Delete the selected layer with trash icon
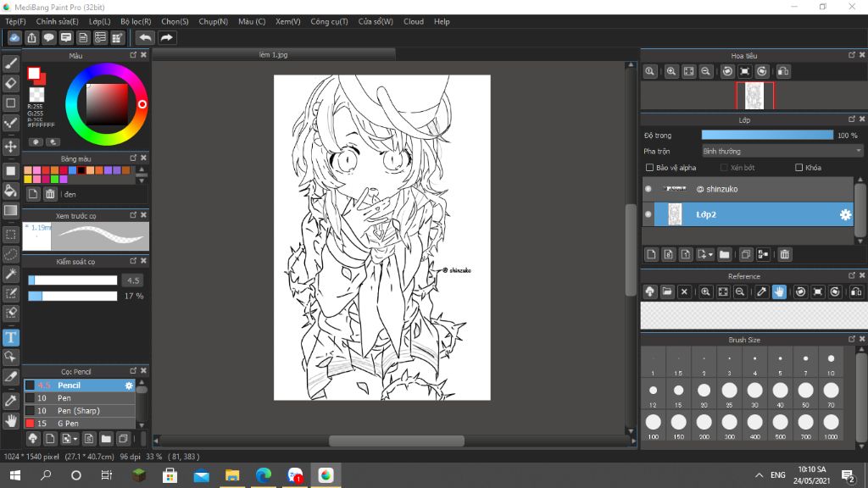 click(784, 254)
